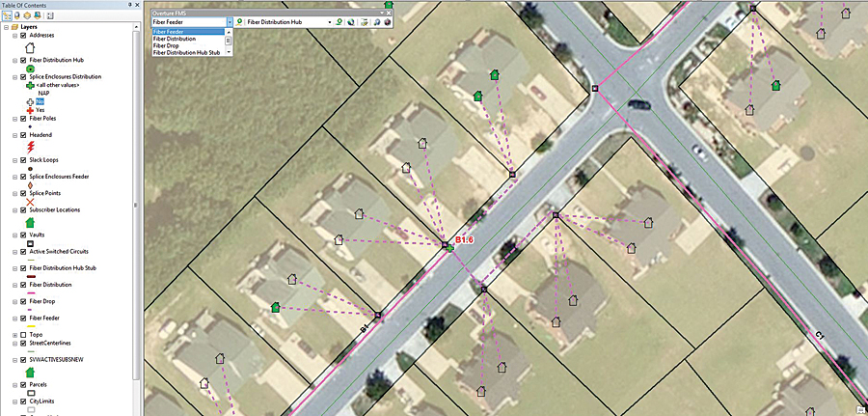The image size is (868, 416).
Task: Select List By Visibility view icon
Action: click(x=27, y=15)
